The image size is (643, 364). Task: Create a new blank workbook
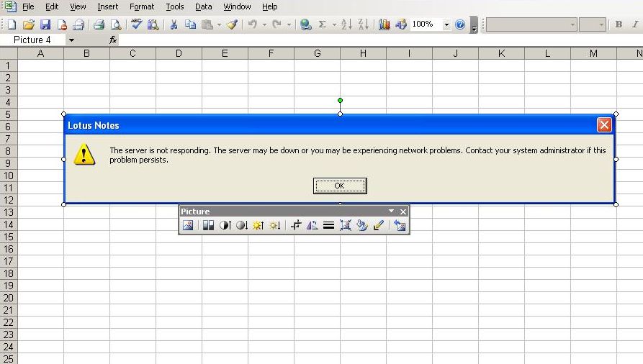12,24
